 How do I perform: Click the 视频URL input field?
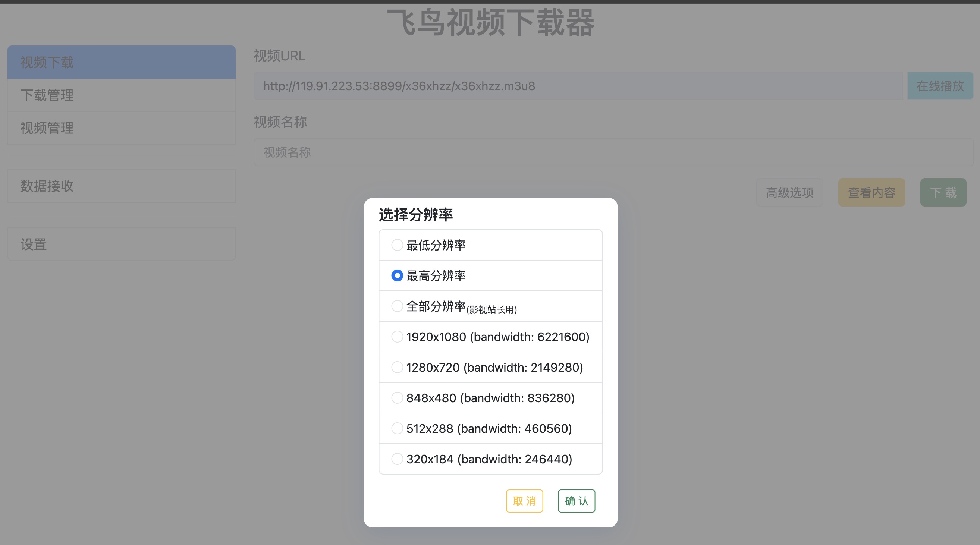click(x=578, y=86)
